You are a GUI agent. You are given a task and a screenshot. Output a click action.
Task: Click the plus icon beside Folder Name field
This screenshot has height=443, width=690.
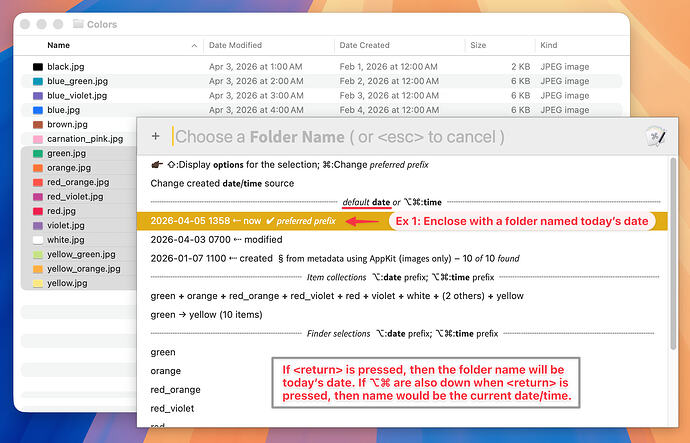pyautogui.click(x=155, y=136)
